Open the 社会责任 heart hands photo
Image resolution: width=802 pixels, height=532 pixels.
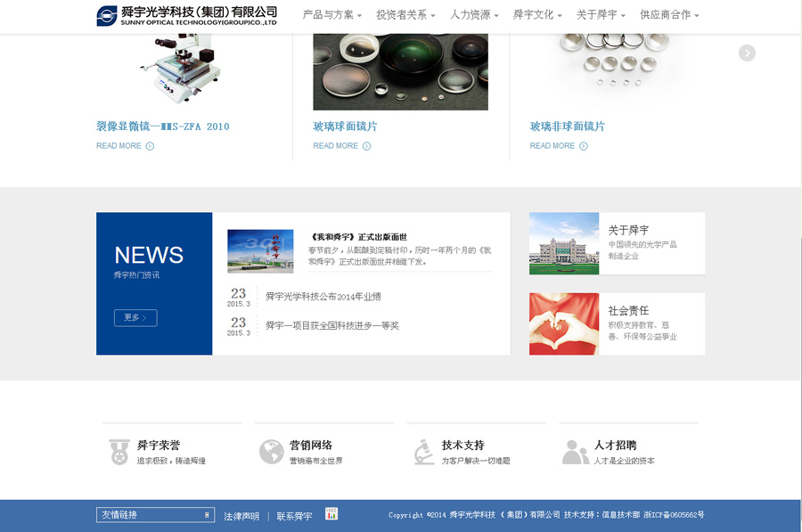[x=564, y=323]
